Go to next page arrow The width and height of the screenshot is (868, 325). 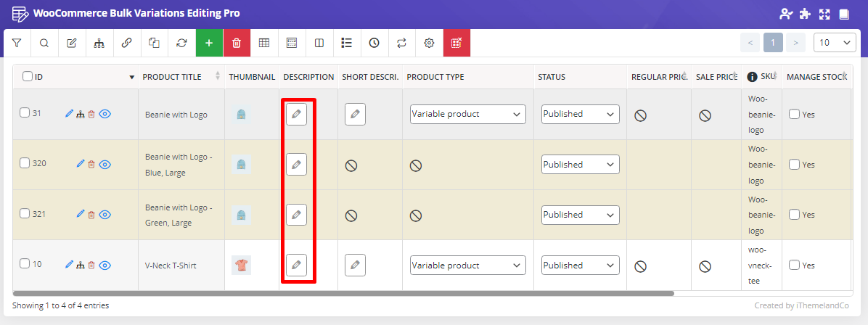click(795, 43)
